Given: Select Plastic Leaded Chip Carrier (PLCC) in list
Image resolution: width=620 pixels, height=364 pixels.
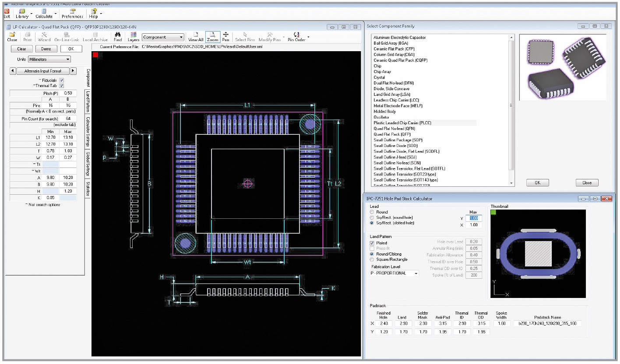Looking at the screenshot, I should 402,123.
